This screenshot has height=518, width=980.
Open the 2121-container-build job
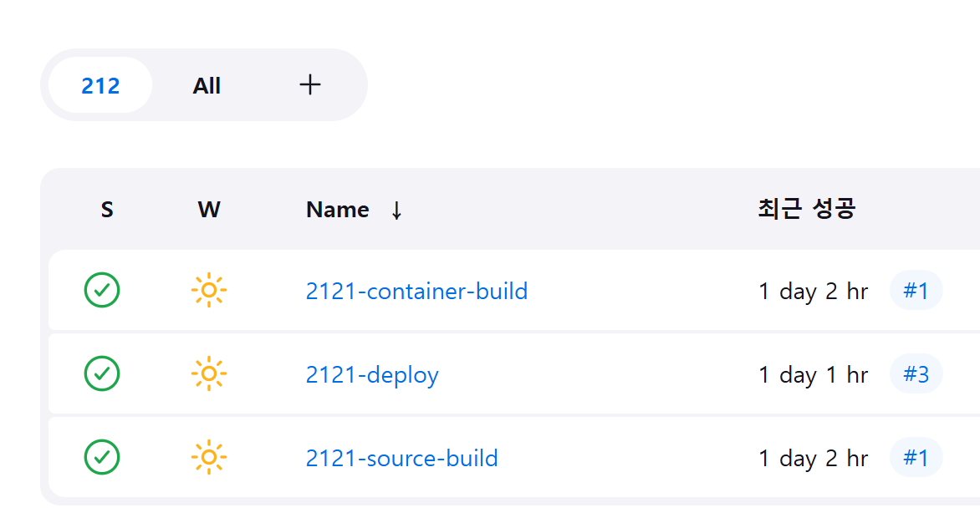click(416, 292)
